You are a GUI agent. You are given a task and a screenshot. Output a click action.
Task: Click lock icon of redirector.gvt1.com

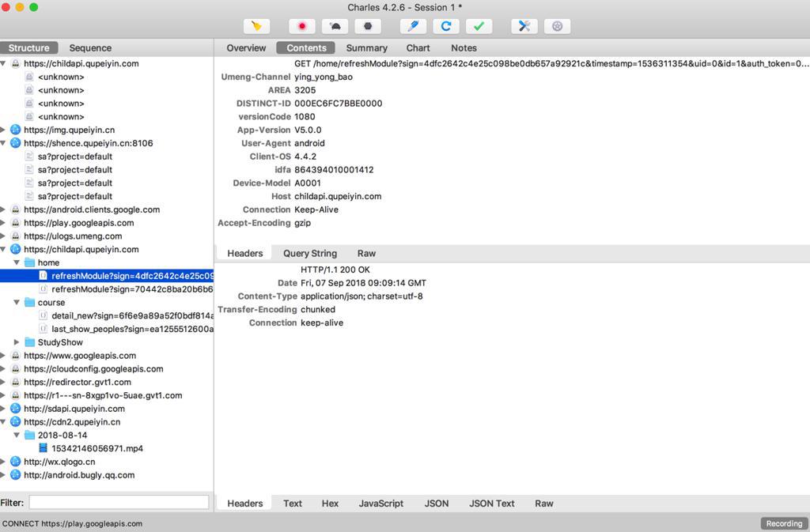pyautogui.click(x=16, y=382)
